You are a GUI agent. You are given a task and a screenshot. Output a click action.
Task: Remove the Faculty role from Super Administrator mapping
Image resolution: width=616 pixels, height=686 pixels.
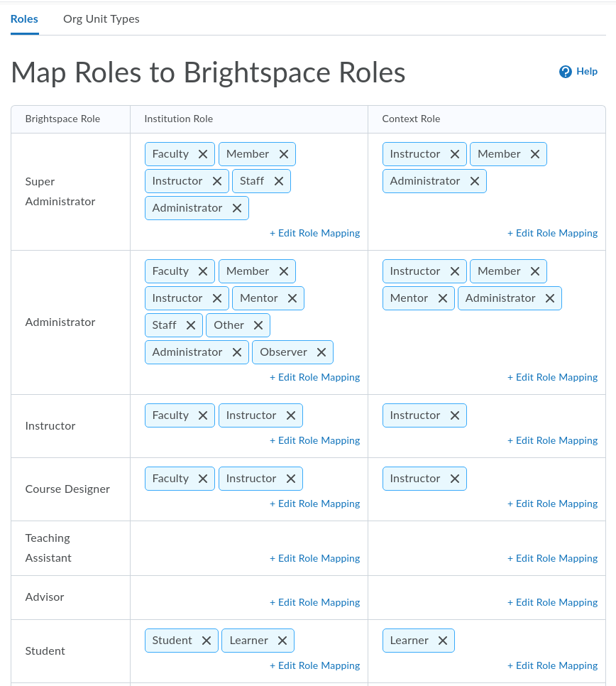202,153
